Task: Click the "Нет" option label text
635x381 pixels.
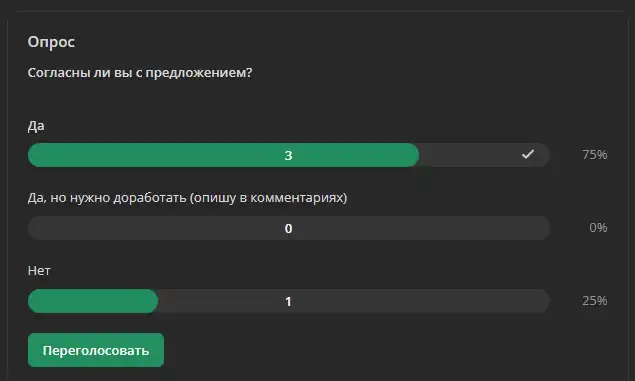Action: tap(39, 270)
